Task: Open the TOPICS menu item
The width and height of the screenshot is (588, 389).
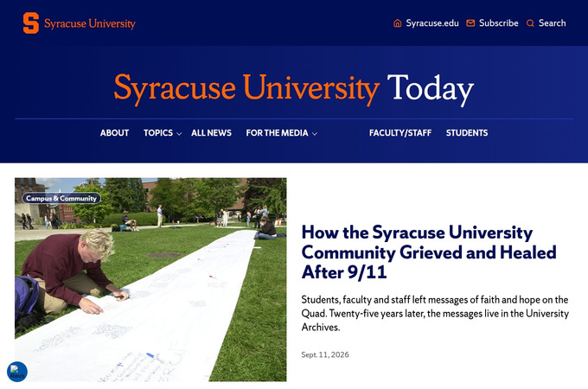Action: [158, 133]
